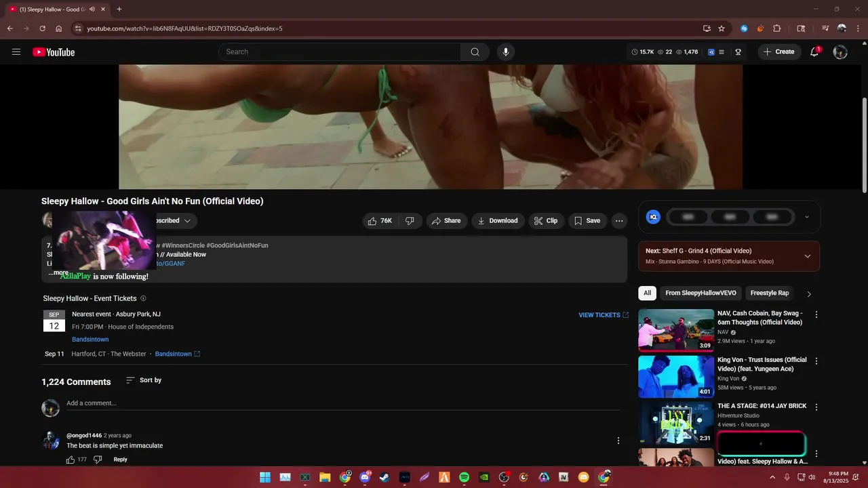Open Chrome media controls icon

click(x=825, y=28)
